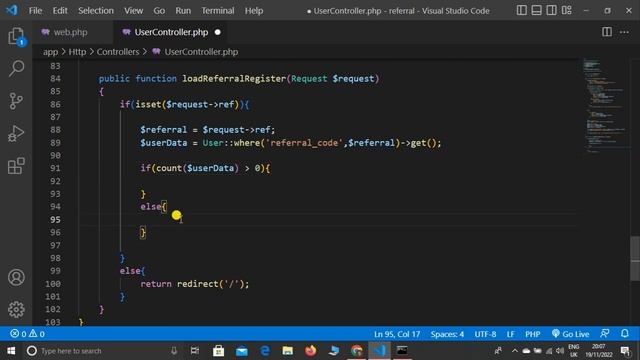Click the editor vertical scrollbar thumb

pos(635,258)
